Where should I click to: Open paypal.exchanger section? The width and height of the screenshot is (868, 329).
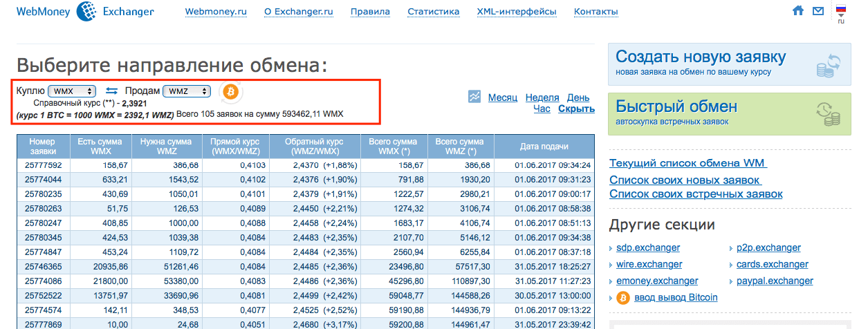[774, 281]
